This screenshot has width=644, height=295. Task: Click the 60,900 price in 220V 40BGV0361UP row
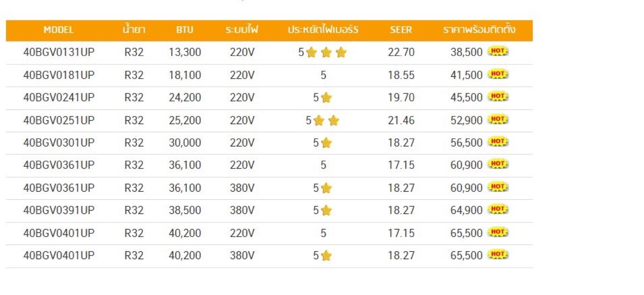[467, 165]
